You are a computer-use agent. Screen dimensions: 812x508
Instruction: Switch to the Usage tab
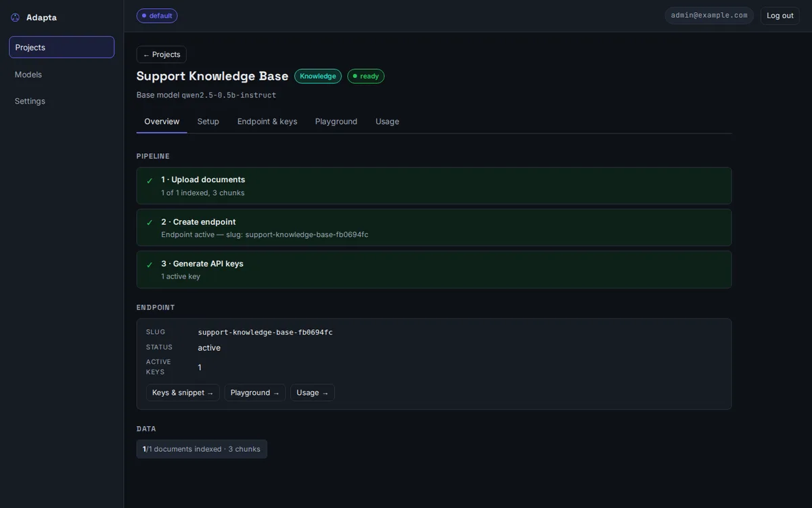pos(387,121)
